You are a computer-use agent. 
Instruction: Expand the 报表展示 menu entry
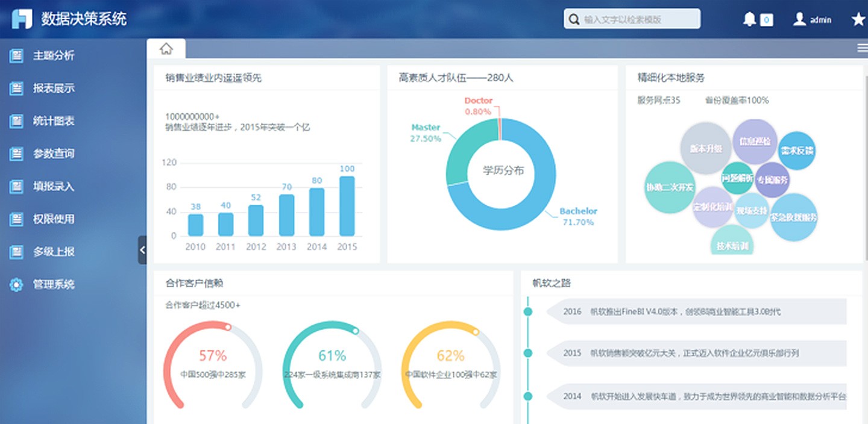point(54,89)
